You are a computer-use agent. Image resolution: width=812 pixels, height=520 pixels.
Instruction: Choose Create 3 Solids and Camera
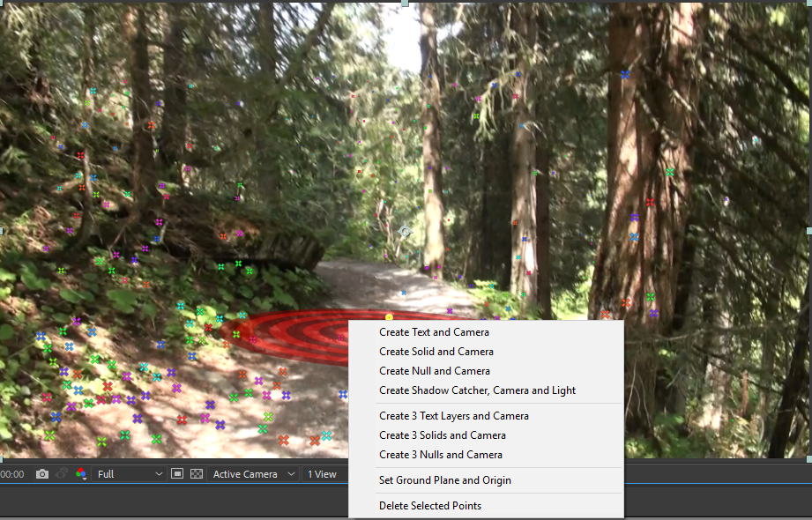[486, 435]
